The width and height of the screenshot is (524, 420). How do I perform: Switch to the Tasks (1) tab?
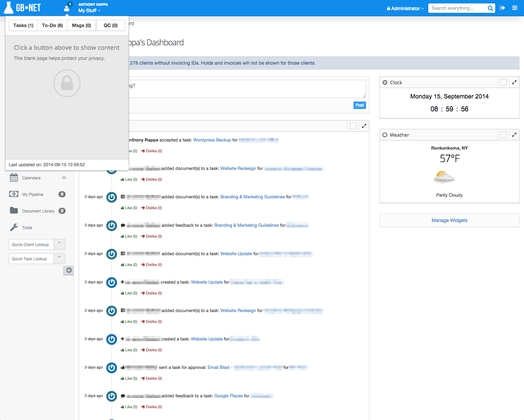[23, 25]
